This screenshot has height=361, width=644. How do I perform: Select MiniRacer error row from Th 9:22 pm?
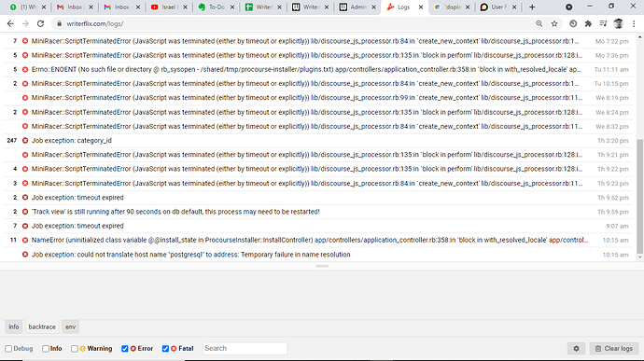[317, 169]
